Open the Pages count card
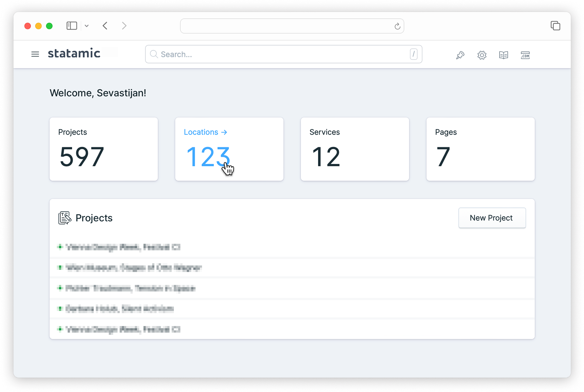The width and height of the screenshot is (584, 392). [x=480, y=149]
